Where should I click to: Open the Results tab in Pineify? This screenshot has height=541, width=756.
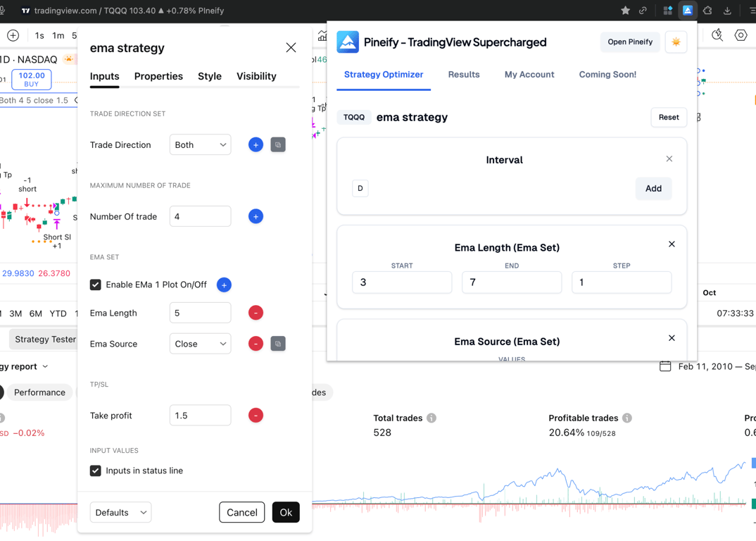[464, 75]
